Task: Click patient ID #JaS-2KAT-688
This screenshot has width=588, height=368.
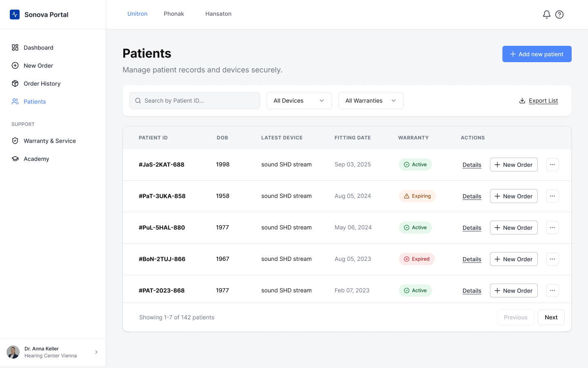Action: [162, 165]
